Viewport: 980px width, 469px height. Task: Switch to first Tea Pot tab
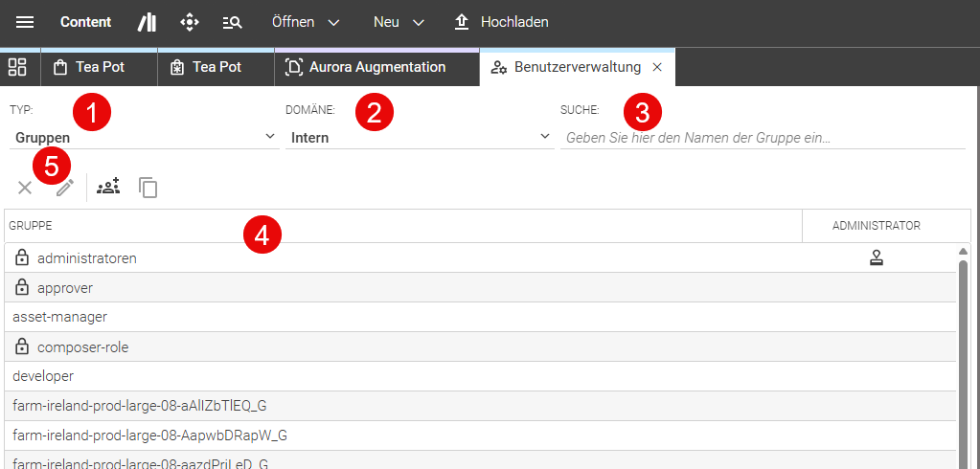coord(99,67)
